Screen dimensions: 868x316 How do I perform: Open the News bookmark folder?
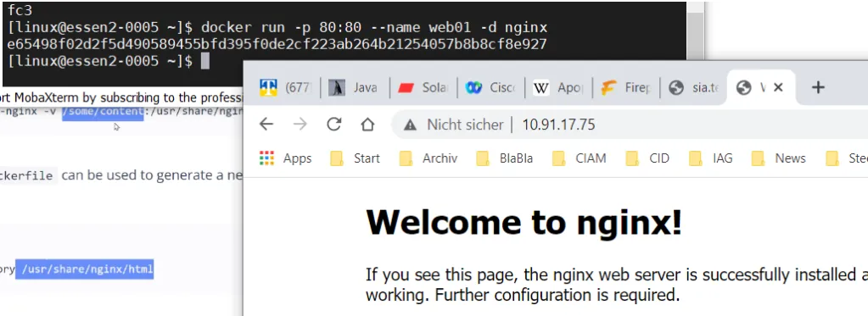[778, 158]
